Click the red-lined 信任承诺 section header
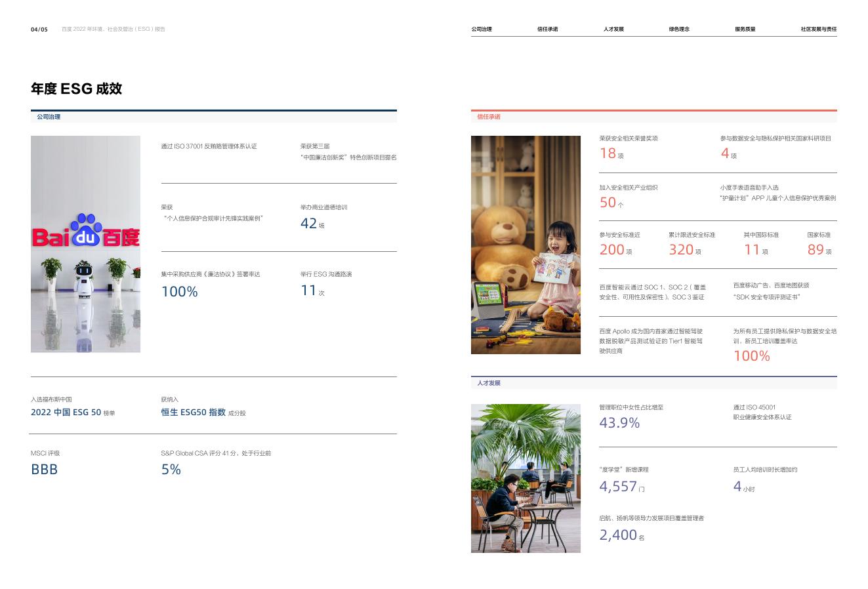The width and height of the screenshot is (868, 589). [654, 117]
